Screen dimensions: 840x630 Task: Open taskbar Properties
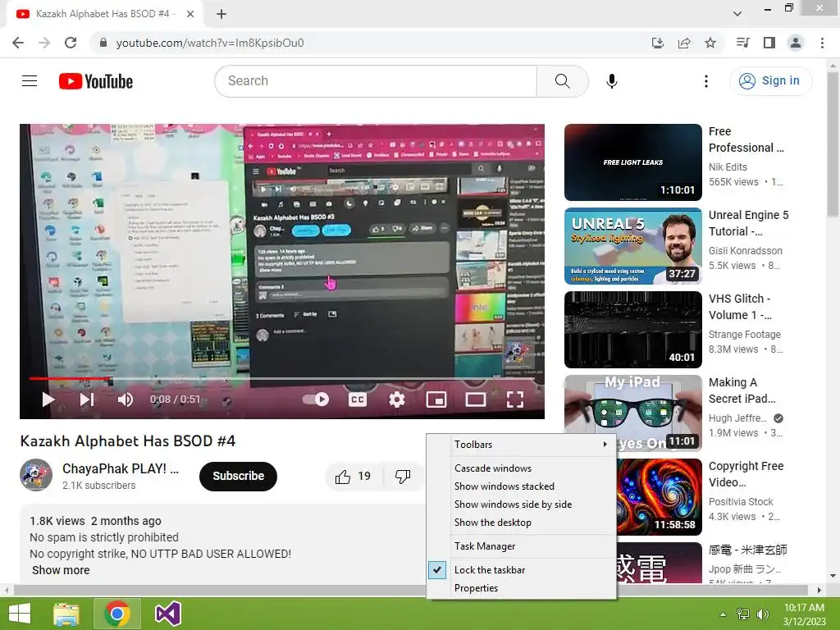[521, 587]
